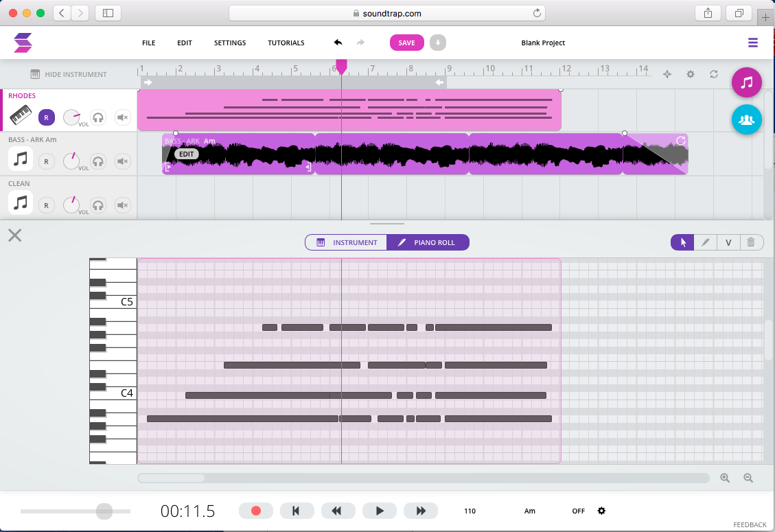Mute the Rhodes track

[122, 117]
